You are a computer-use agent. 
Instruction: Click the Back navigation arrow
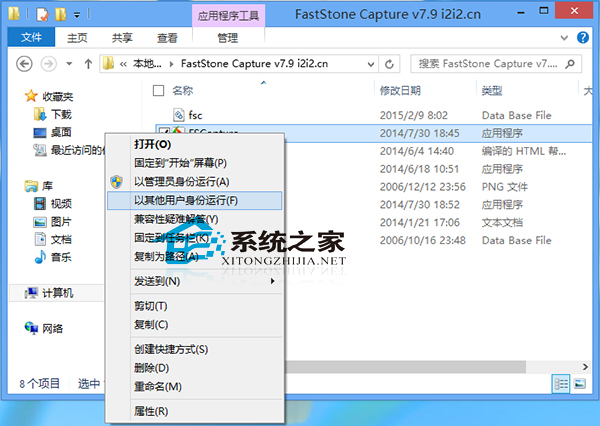24,64
